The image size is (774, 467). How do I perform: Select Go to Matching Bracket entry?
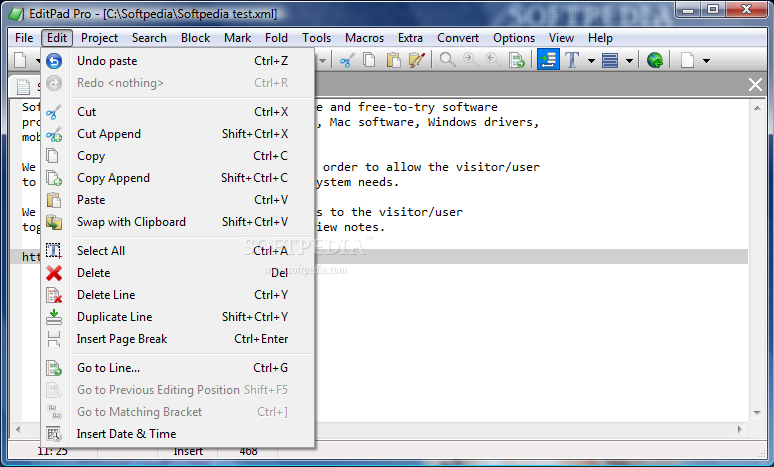click(x=178, y=412)
